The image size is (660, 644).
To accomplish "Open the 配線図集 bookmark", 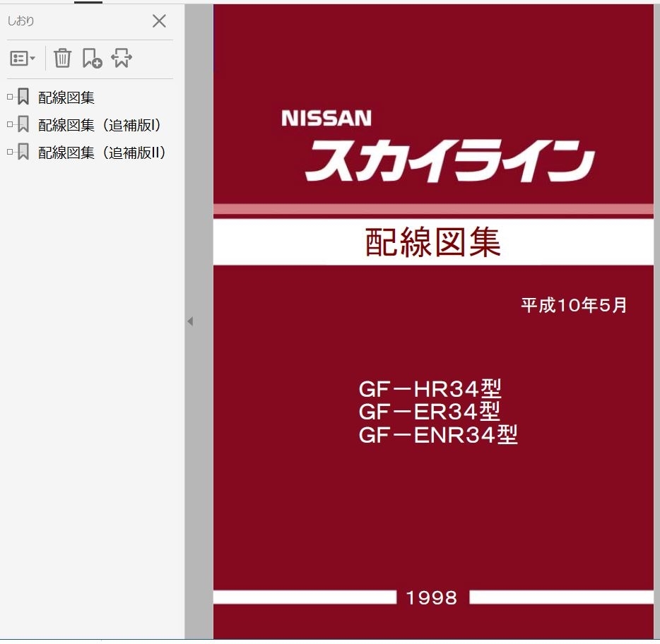I will pyautogui.click(x=66, y=97).
